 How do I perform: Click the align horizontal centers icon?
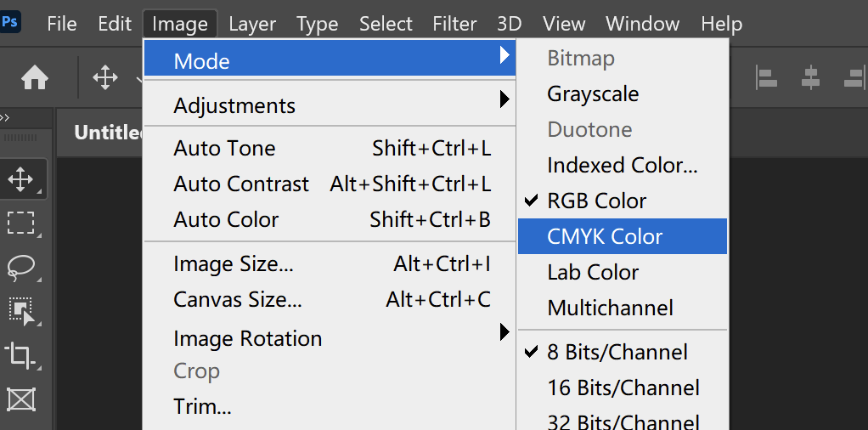[811, 79]
